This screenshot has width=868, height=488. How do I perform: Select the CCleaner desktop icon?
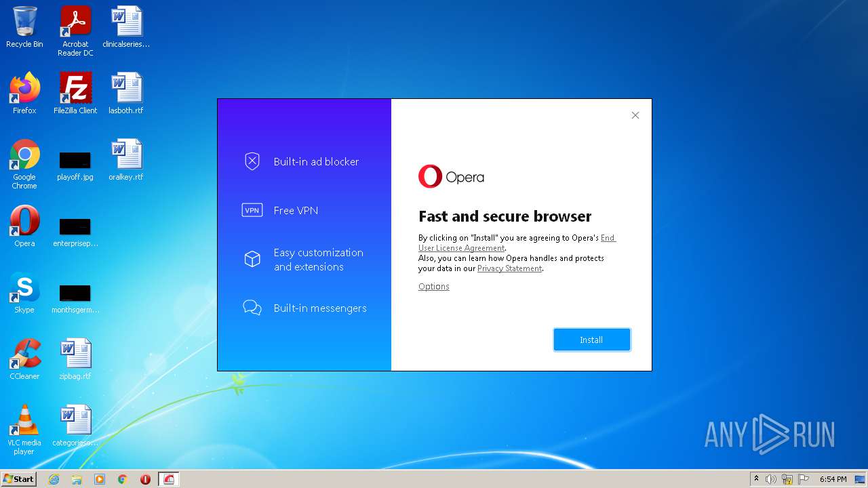tap(24, 359)
